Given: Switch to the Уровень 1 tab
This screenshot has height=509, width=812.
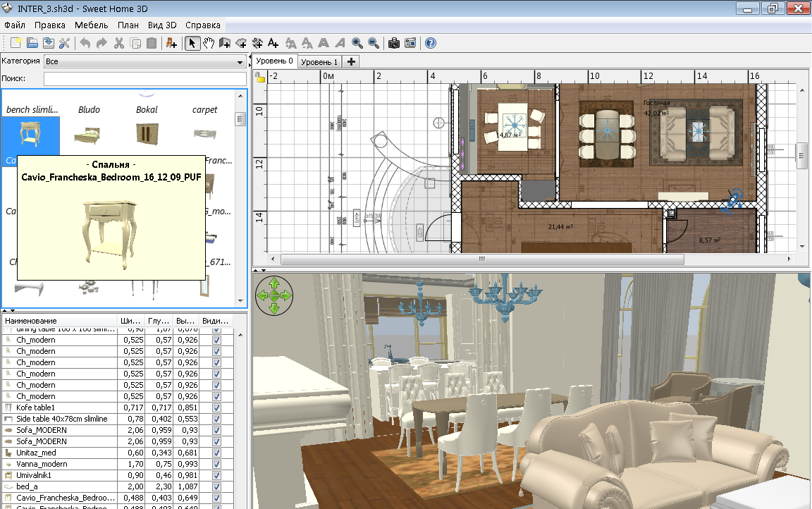Looking at the screenshot, I should coord(320,62).
